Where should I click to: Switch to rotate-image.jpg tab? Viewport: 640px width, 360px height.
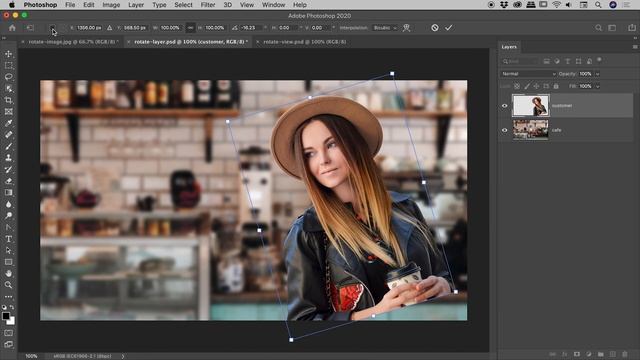pyautogui.click(x=73, y=42)
